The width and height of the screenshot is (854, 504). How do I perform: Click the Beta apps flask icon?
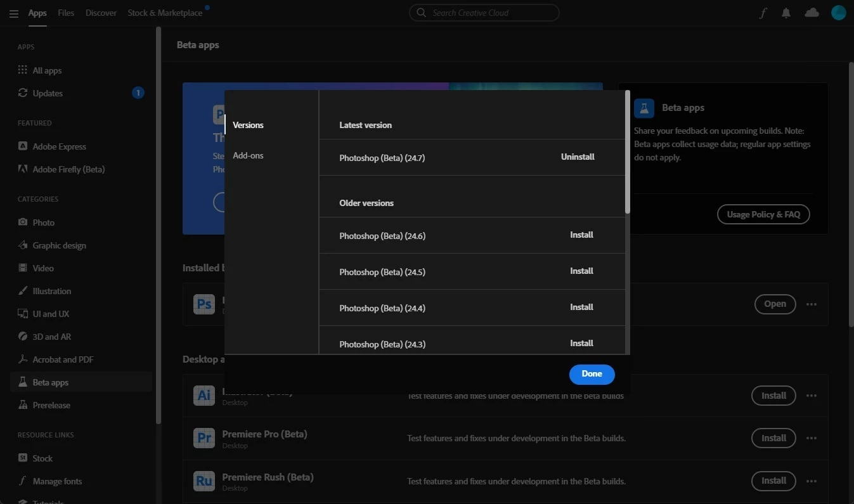pyautogui.click(x=644, y=108)
